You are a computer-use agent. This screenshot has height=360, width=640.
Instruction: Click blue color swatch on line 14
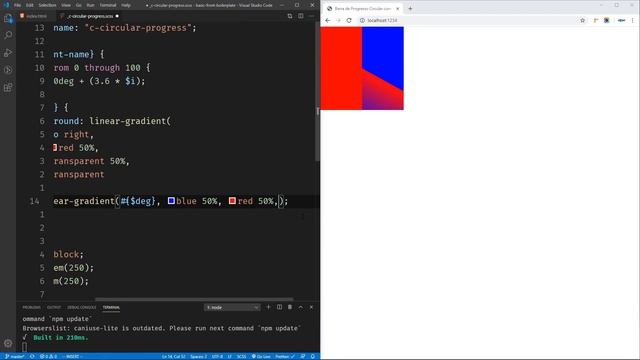click(171, 201)
